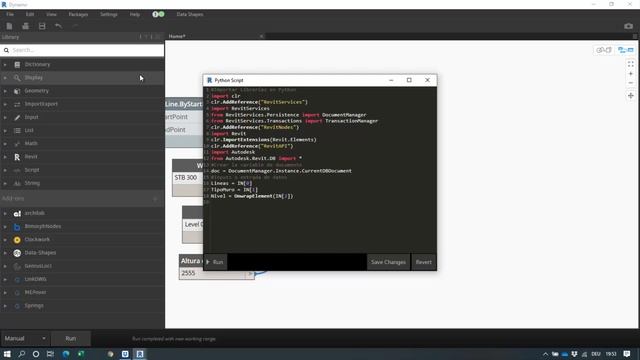This screenshot has height=360, width=640.
Task: Click the Data-Shapes add-on icon
Action: click(x=17, y=253)
